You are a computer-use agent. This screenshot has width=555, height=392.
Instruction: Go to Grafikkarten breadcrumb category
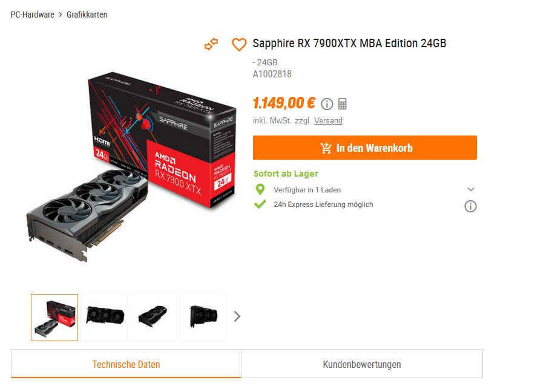point(87,15)
